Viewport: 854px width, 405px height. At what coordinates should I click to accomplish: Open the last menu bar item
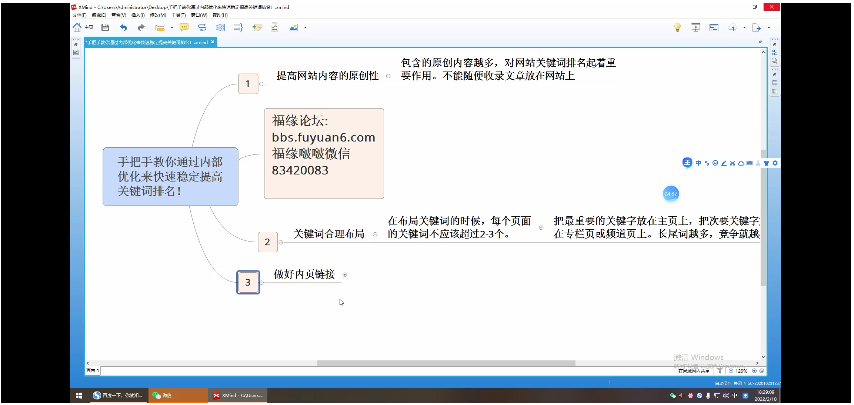coord(219,15)
